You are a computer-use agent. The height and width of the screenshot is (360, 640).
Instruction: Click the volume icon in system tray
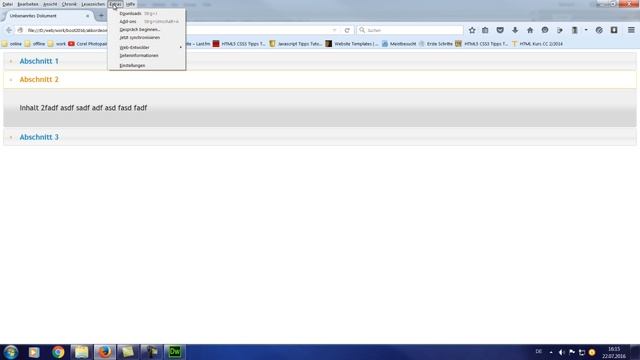click(x=562, y=352)
